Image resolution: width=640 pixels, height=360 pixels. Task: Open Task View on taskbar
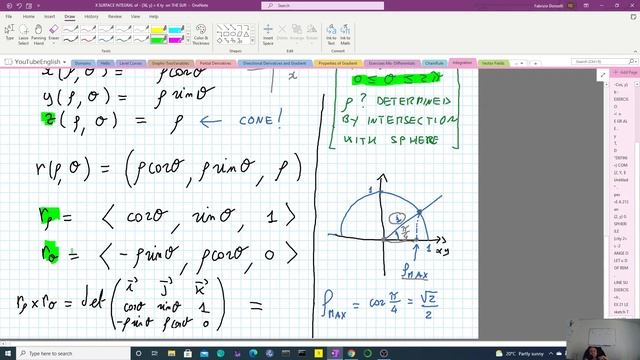tap(155, 353)
